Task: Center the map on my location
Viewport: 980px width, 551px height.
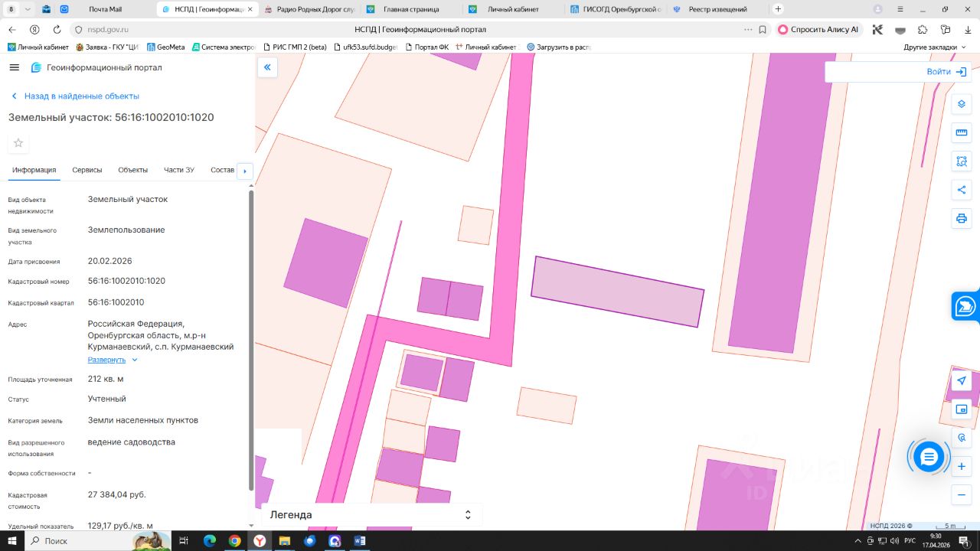Action: (962, 380)
